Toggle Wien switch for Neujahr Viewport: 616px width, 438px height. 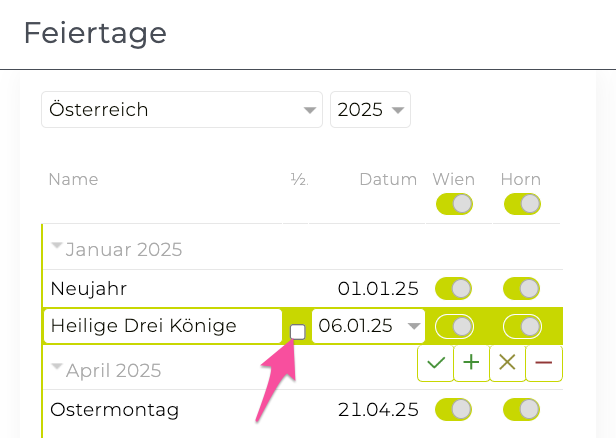coord(453,289)
